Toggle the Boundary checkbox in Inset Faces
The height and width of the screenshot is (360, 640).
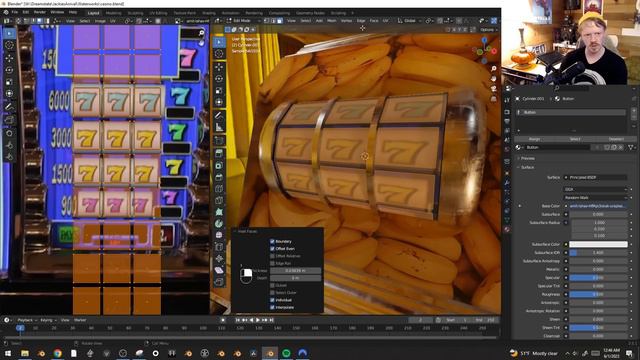click(x=272, y=241)
